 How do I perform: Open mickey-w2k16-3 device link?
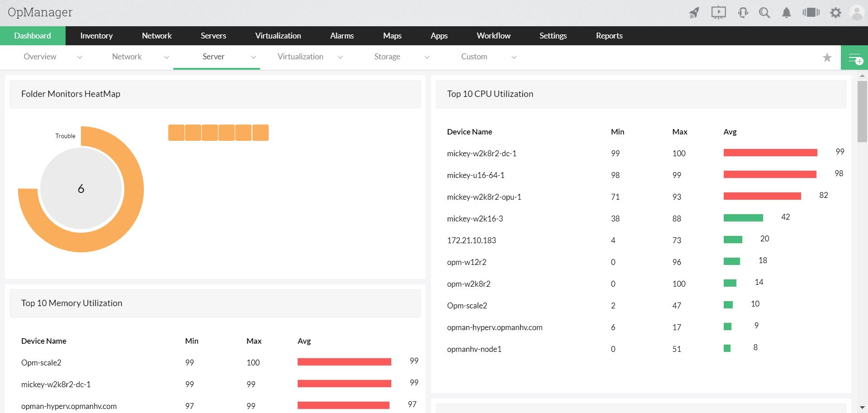coord(475,219)
